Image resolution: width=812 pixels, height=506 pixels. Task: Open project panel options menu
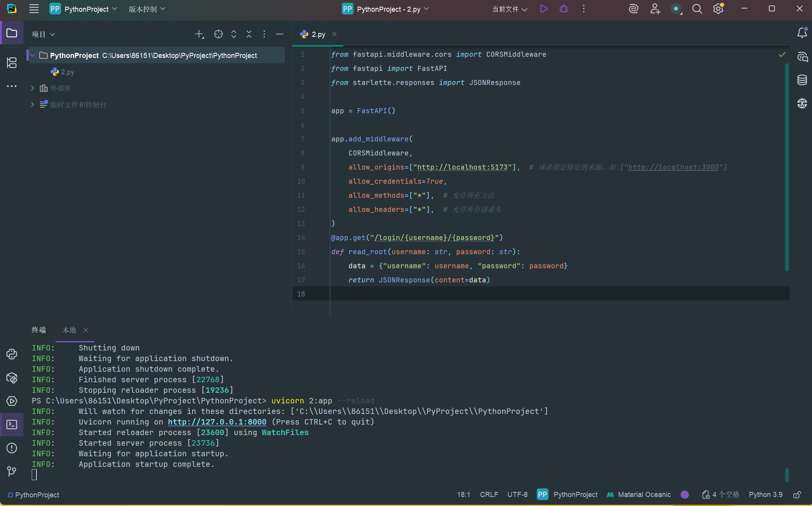264,34
